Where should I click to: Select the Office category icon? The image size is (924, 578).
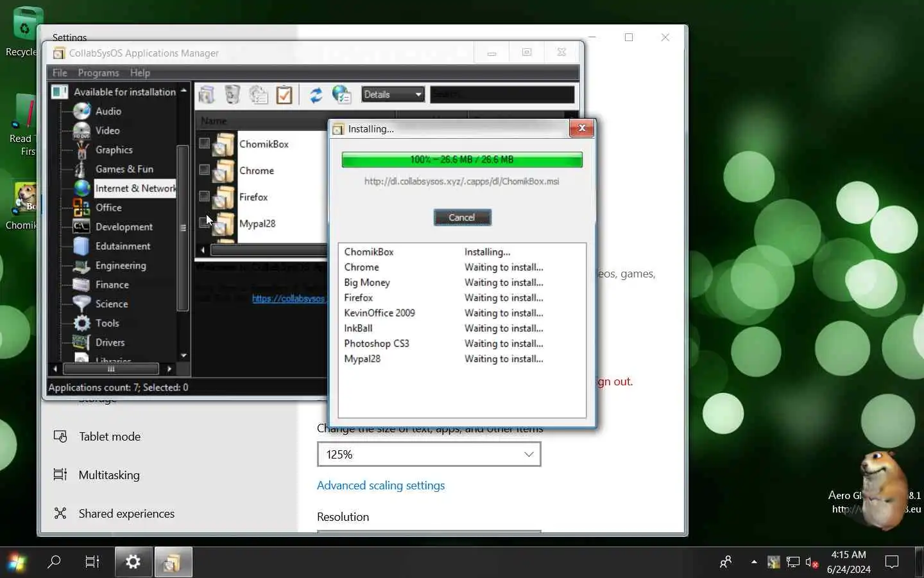(x=81, y=207)
